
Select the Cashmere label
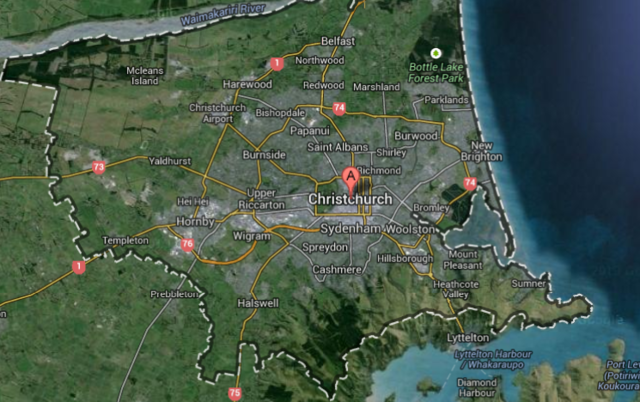(x=337, y=270)
